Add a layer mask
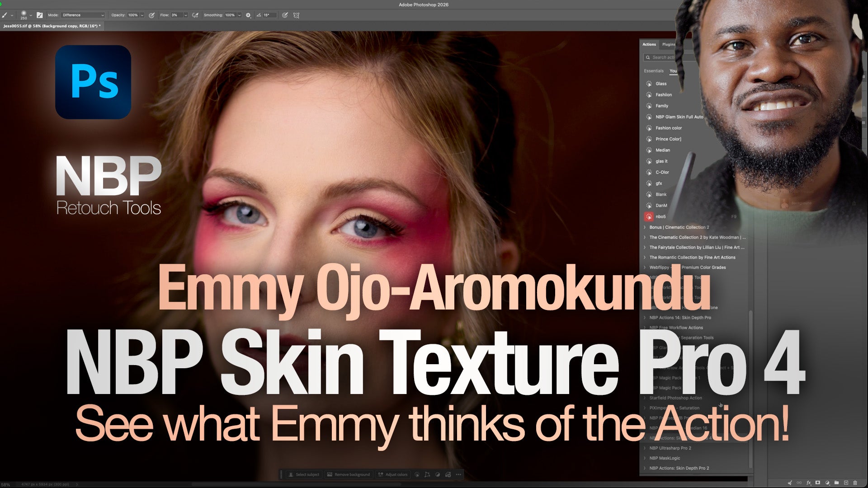This screenshot has width=868, height=488. (818, 483)
